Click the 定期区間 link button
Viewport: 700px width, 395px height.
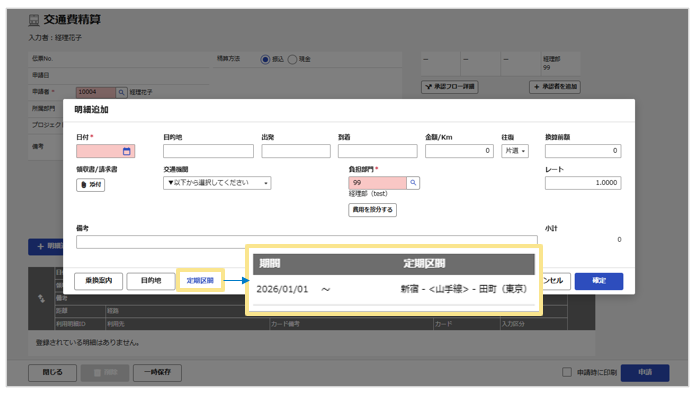[200, 281]
